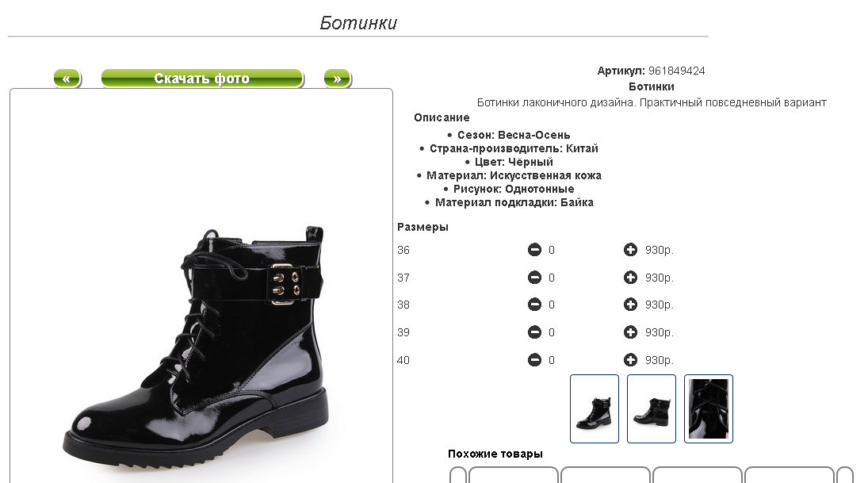Click minus icon for size 40
868x483 pixels.
click(x=534, y=360)
